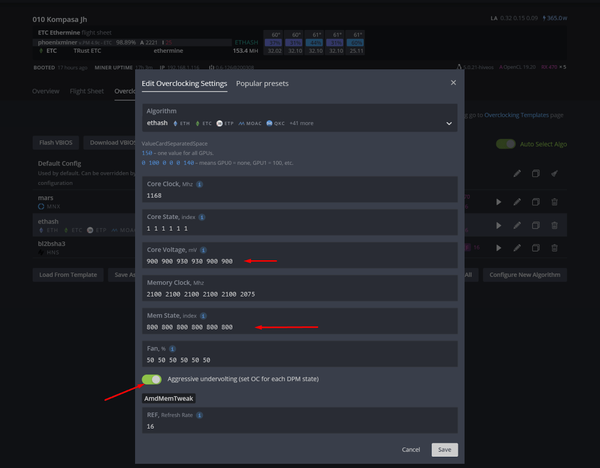Toggle the Auto Select Algo switch
Viewport: 600px width, 468px height.
coord(507,144)
